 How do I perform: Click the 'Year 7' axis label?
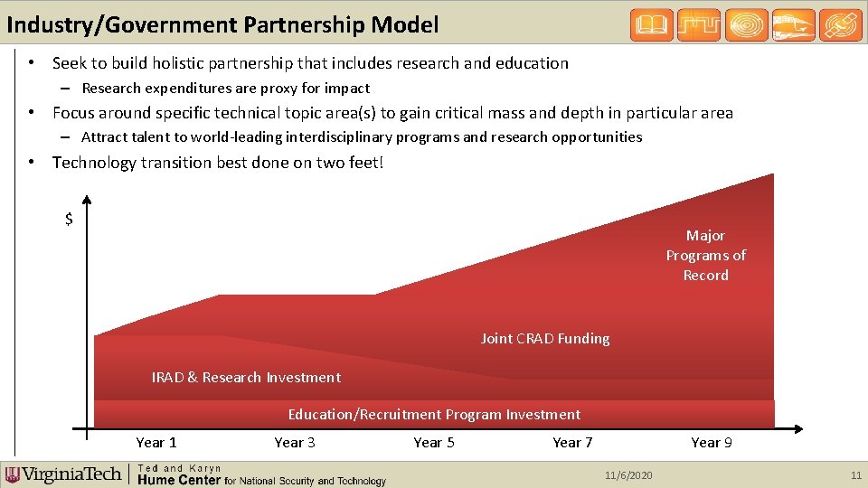[x=572, y=443]
